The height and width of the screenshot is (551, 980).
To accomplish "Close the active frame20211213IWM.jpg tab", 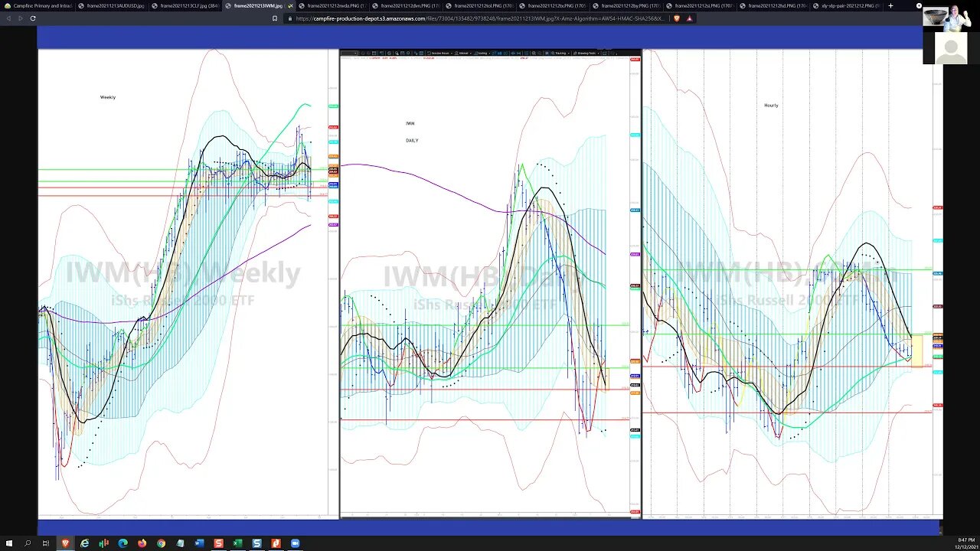I will (x=290, y=5).
